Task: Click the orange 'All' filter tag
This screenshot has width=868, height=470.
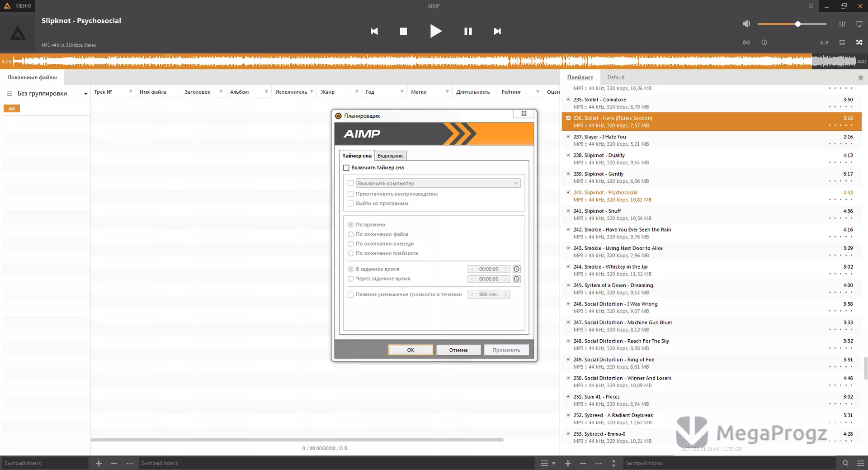Action: [12, 109]
